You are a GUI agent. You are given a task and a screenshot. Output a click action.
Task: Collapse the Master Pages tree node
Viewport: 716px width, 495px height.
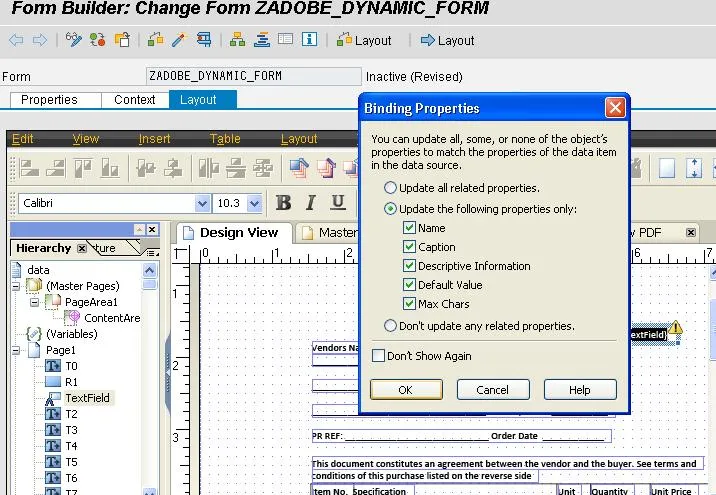click(x=17, y=286)
